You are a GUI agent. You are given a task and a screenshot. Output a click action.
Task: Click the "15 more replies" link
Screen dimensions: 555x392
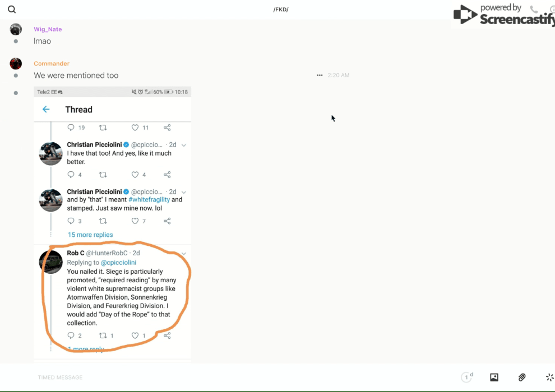point(90,235)
